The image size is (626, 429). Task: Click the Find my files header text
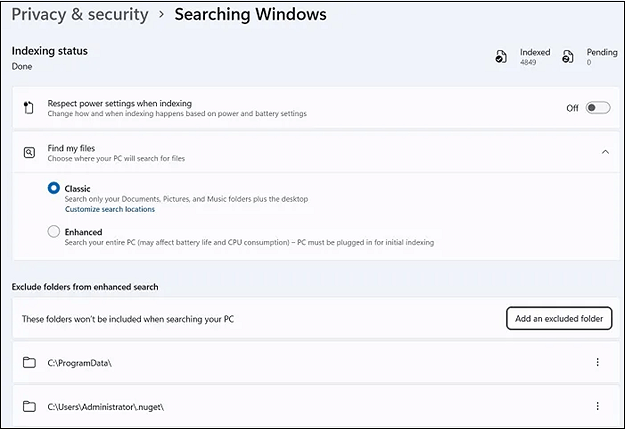[72, 148]
